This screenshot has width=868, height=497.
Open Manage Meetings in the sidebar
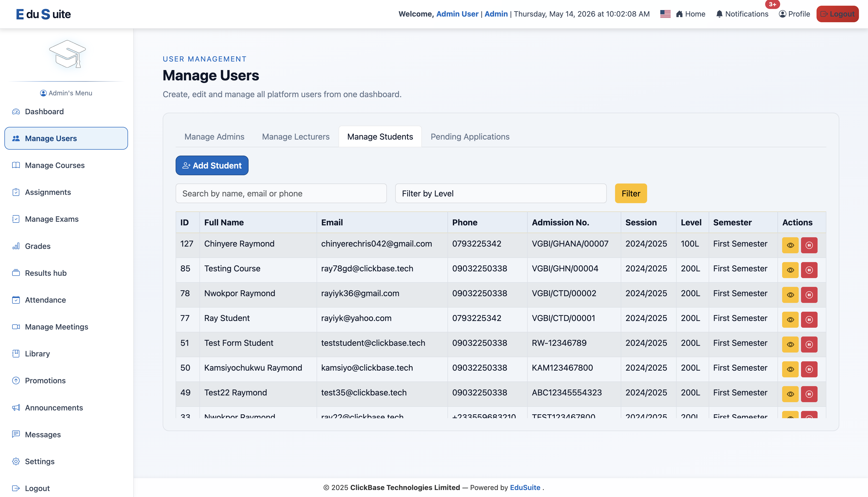66,327
